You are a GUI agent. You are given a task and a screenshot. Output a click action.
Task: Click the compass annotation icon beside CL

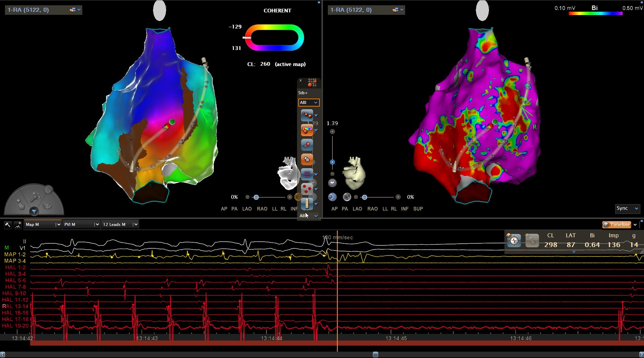click(514, 240)
